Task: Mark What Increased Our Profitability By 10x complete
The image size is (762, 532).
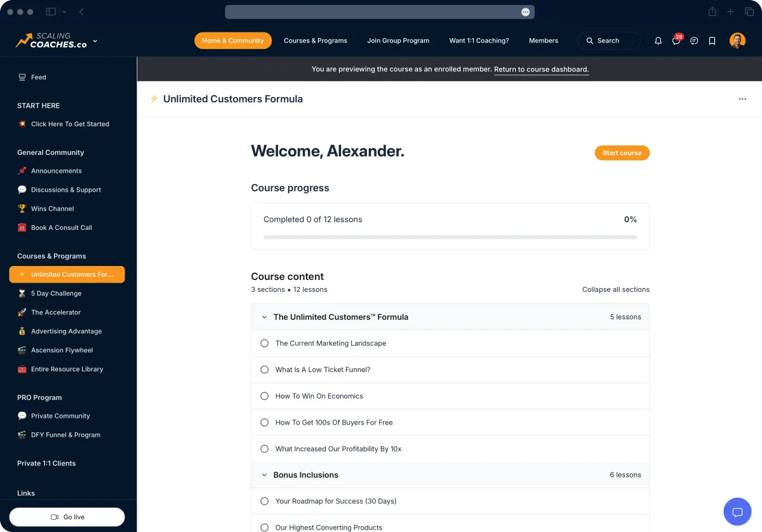Action: coord(265,449)
